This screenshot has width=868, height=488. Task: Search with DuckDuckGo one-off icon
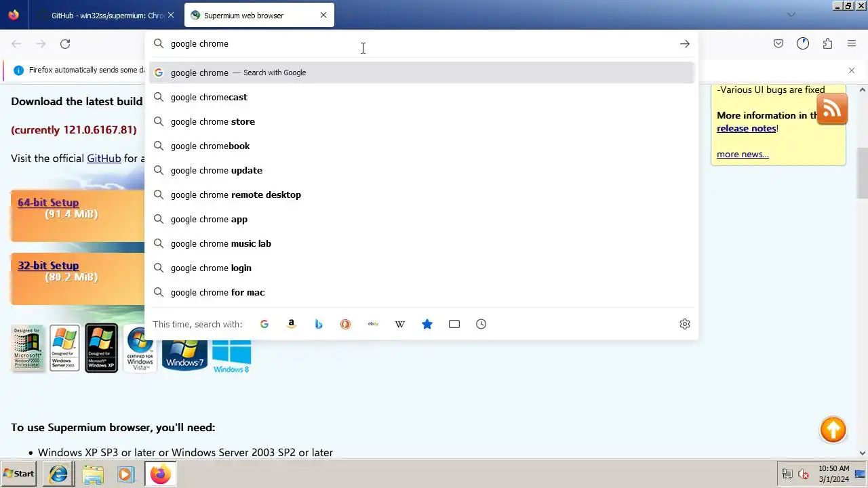click(346, 324)
